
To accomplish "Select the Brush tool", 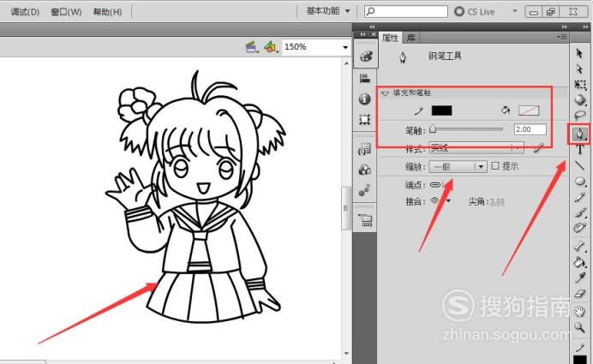I will [x=580, y=212].
